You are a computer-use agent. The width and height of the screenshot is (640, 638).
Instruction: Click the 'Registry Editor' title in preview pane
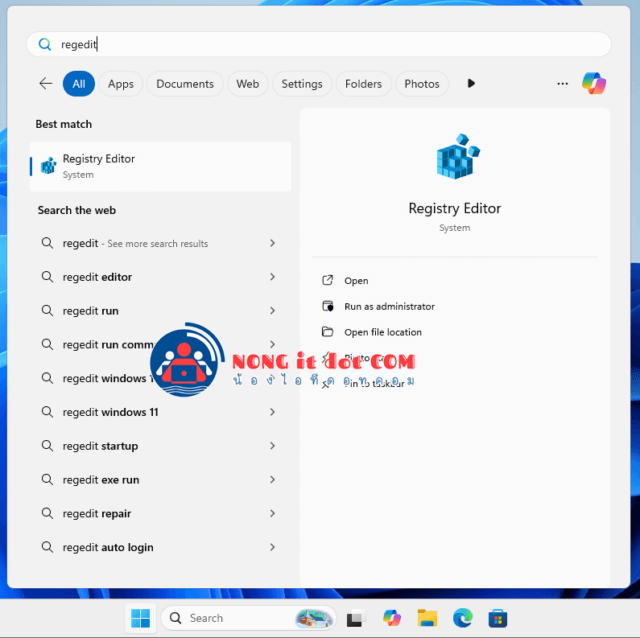click(455, 208)
